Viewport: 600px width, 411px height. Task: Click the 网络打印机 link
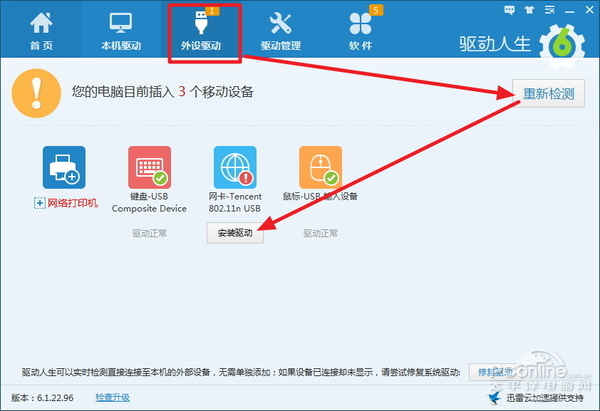point(72,203)
